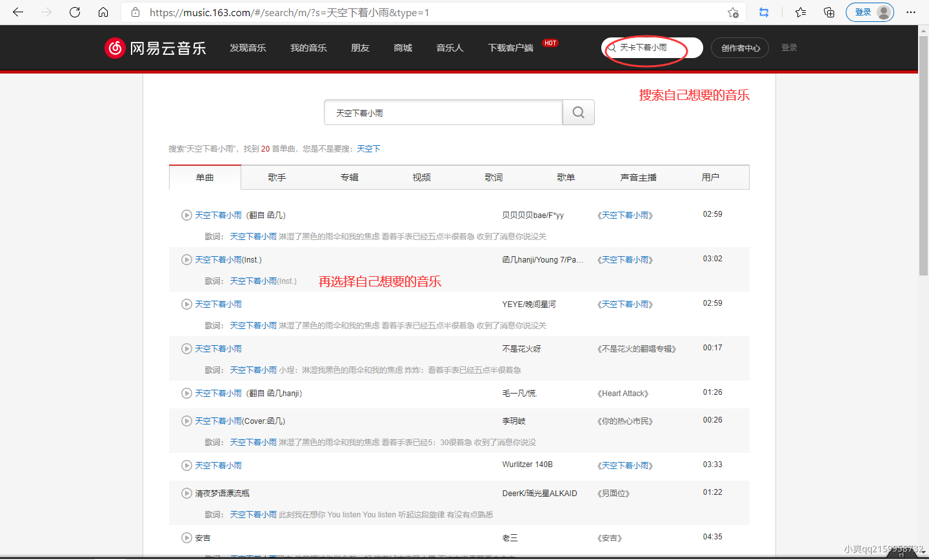Open browser more options menu
This screenshot has height=560, width=929.
pyautogui.click(x=911, y=12)
